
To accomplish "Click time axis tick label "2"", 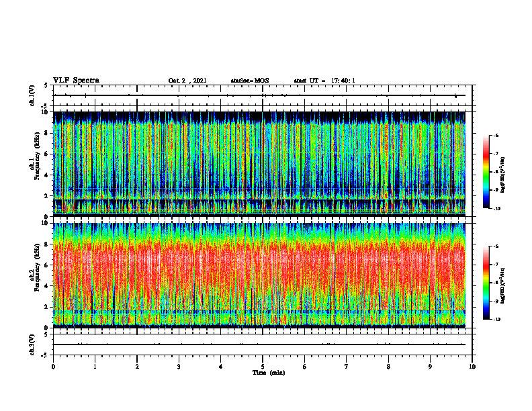I will 137,367.
